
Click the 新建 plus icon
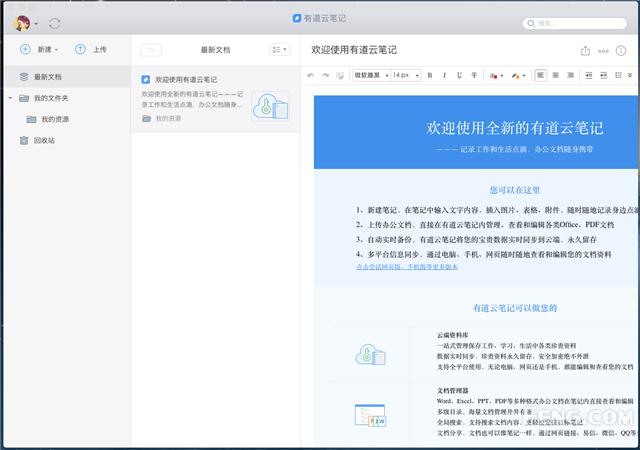[x=25, y=49]
